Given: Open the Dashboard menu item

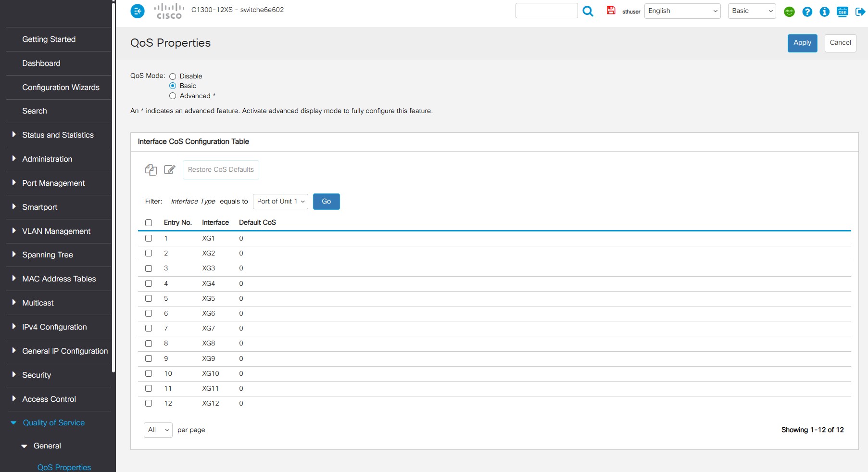Looking at the screenshot, I should click(x=41, y=64).
